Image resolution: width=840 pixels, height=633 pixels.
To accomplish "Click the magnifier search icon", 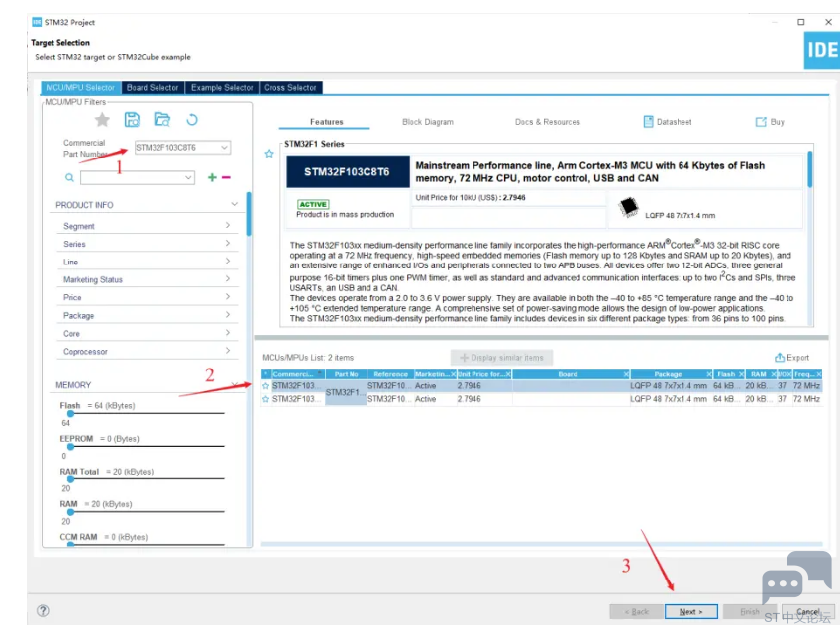I will [x=69, y=177].
